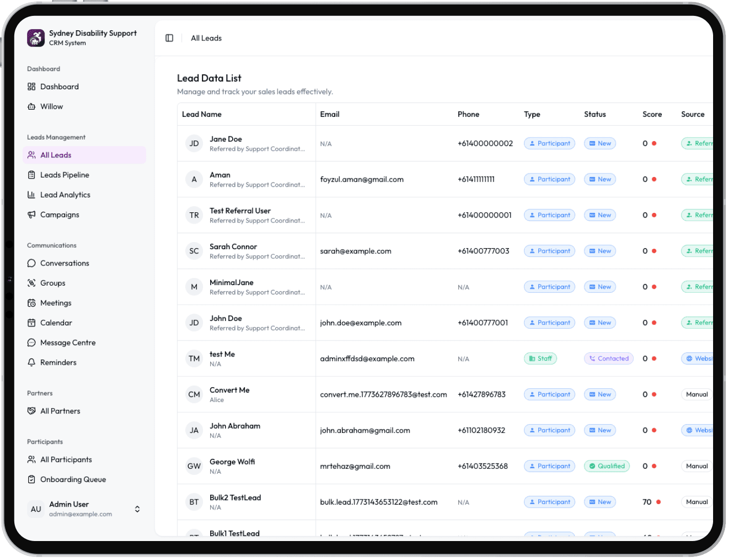Click the Sydney Disability Support logo icon
This screenshot has width=730, height=560.
tap(36, 38)
